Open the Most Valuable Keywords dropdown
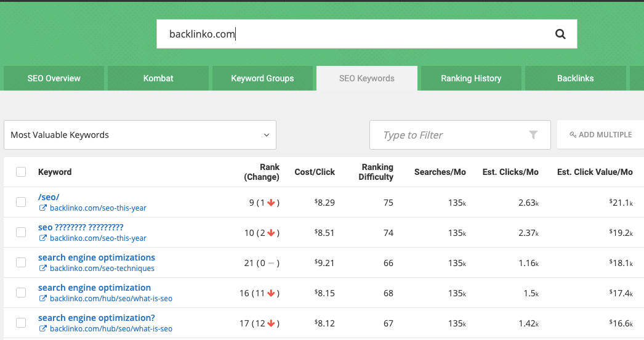Image resolution: width=644 pixels, height=340 pixels. (x=140, y=135)
